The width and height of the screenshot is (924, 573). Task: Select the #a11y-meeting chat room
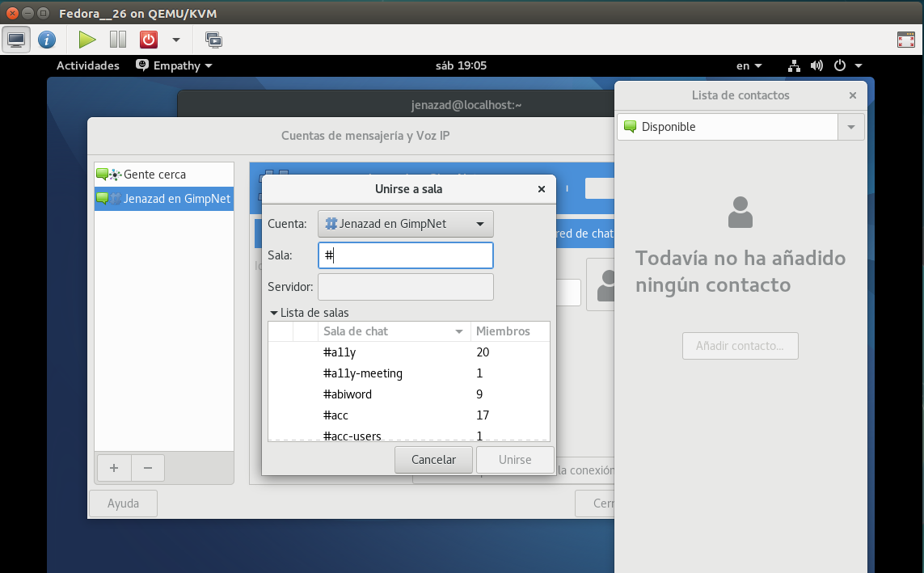coord(409,373)
